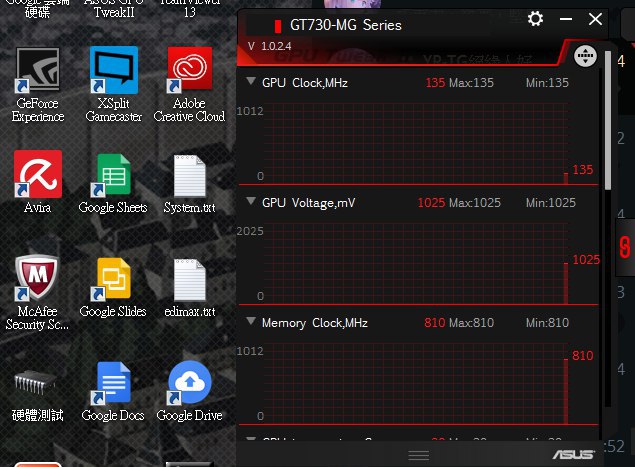Collapse the GPU Clock graph
This screenshot has width=635, height=467.
(x=251, y=81)
